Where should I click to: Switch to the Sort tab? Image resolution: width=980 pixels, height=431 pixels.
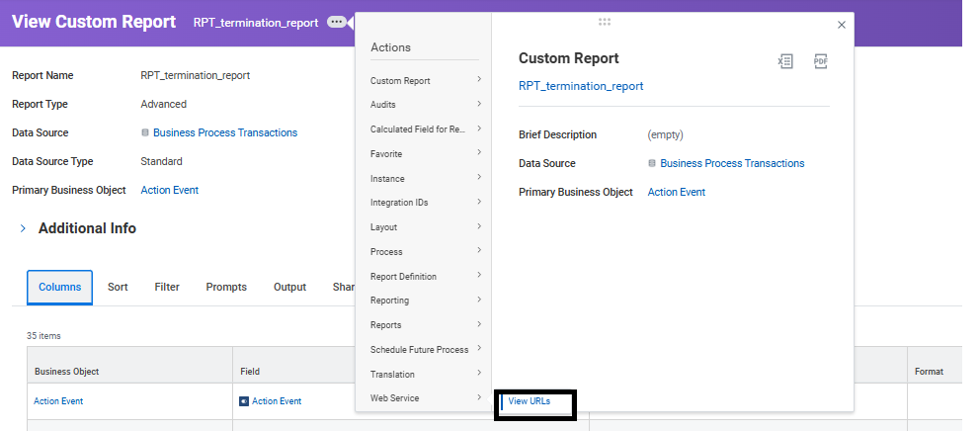(x=118, y=287)
